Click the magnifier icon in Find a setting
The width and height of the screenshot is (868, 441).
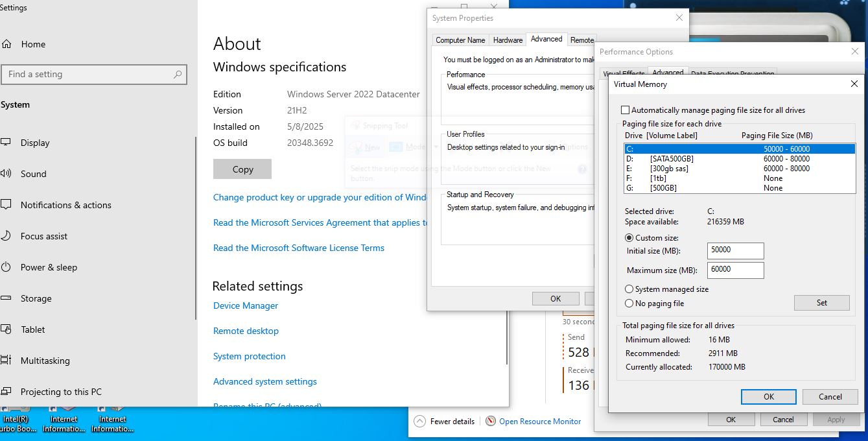point(178,75)
